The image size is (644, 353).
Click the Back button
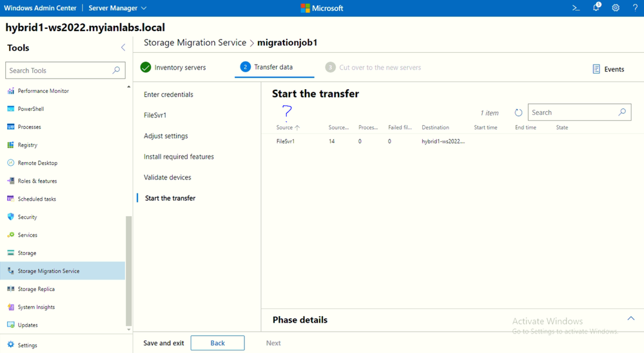tap(218, 343)
